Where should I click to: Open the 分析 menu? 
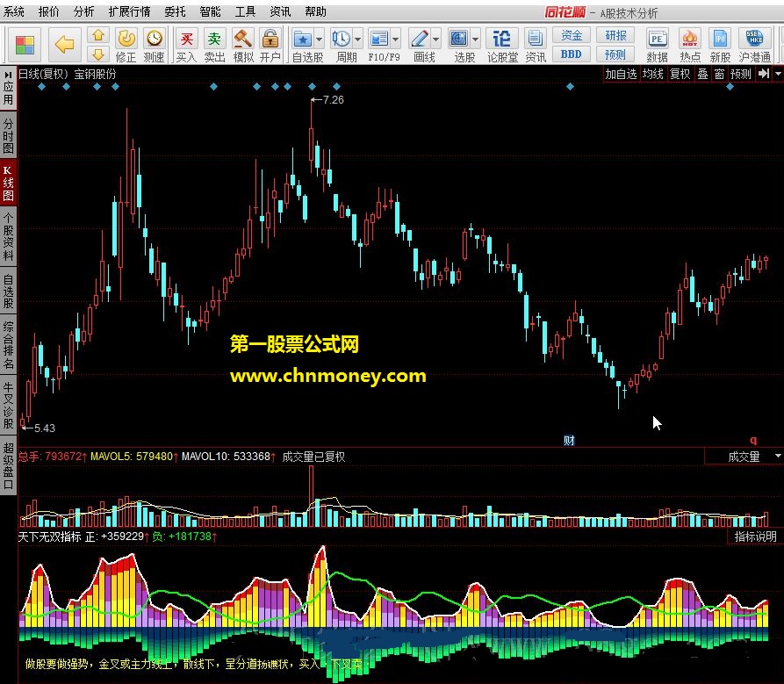click(x=83, y=11)
